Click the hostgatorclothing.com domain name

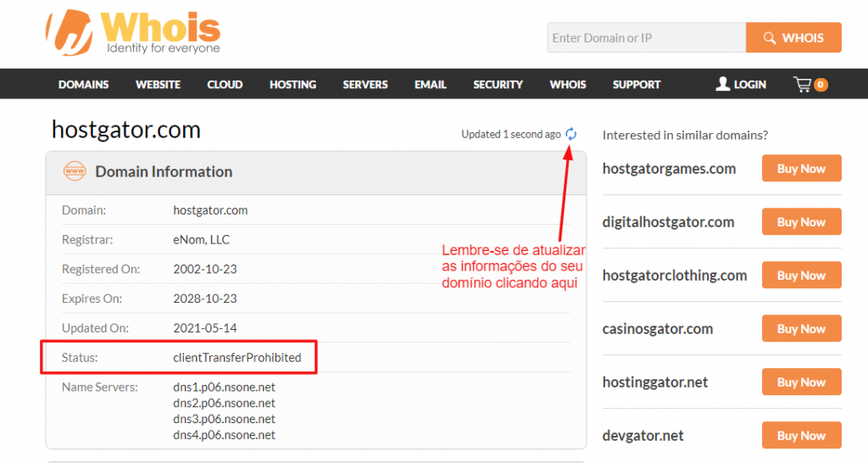674,276
